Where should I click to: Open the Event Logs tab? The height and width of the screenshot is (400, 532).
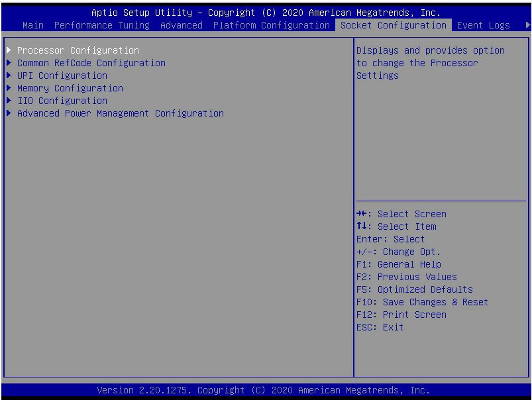(x=483, y=25)
